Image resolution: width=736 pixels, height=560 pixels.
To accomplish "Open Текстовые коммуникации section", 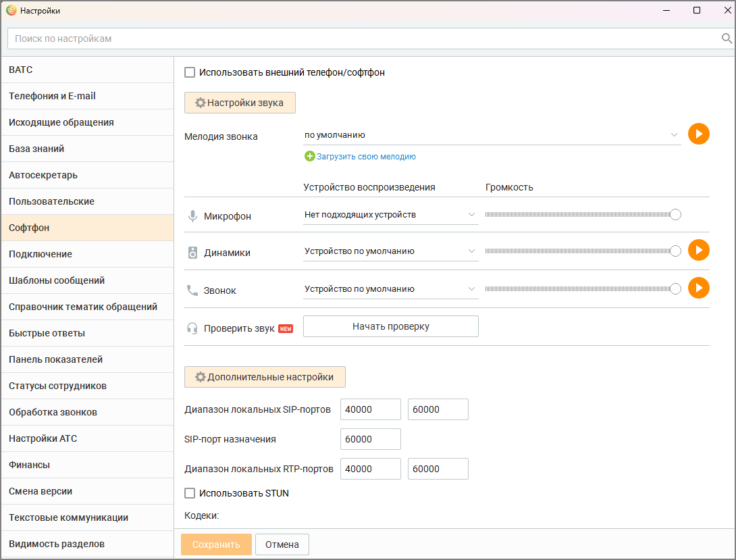I will pyautogui.click(x=87, y=517).
